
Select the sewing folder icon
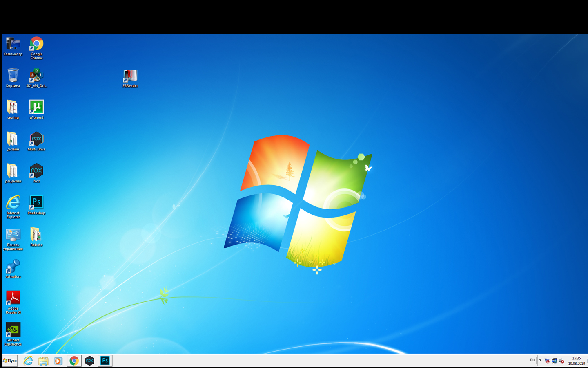13,110
